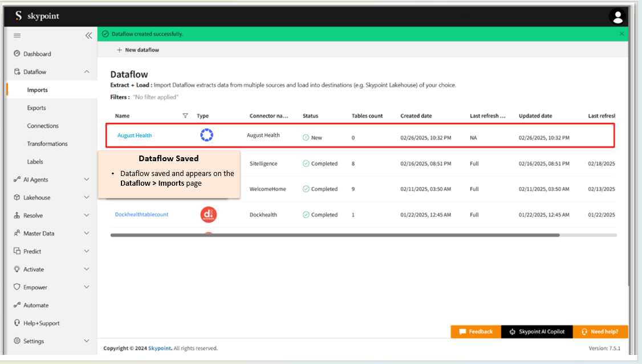Expand the AI Agents chevron
Image resolution: width=642 pixels, height=364 pixels.
tap(87, 179)
